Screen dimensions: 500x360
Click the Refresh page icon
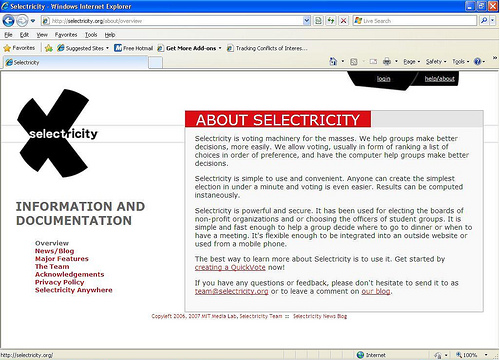pyautogui.click(x=331, y=21)
